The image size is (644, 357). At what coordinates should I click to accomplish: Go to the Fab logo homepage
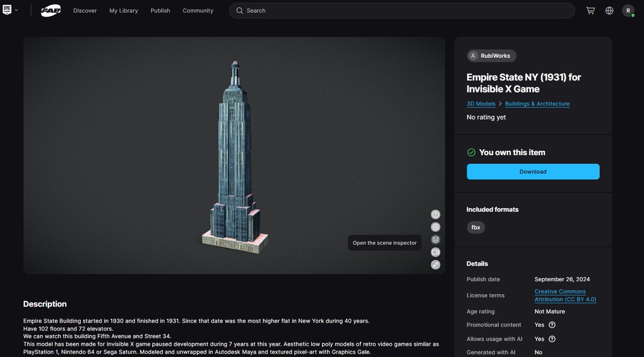tap(51, 11)
